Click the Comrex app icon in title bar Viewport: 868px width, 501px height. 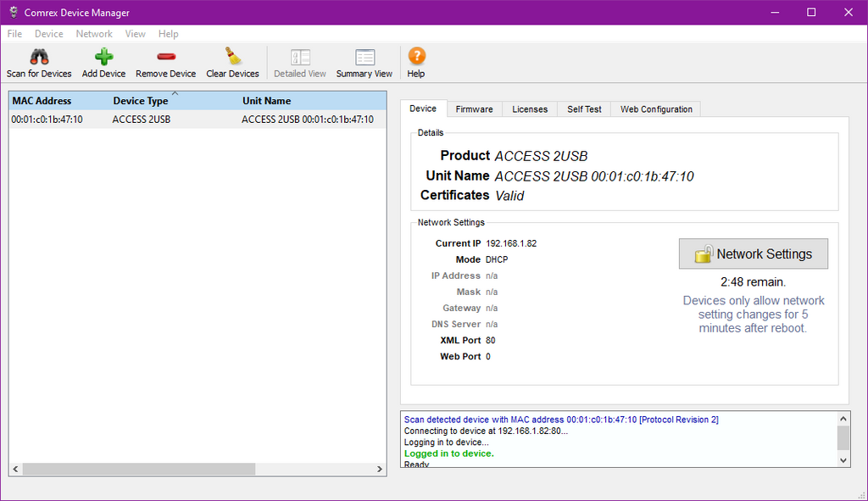(14, 12)
